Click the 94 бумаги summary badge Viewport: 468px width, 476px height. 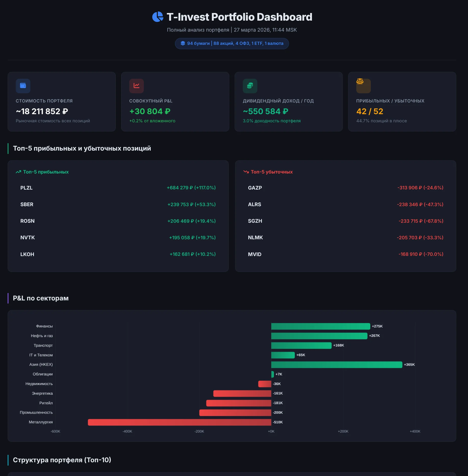(x=232, y=43)
